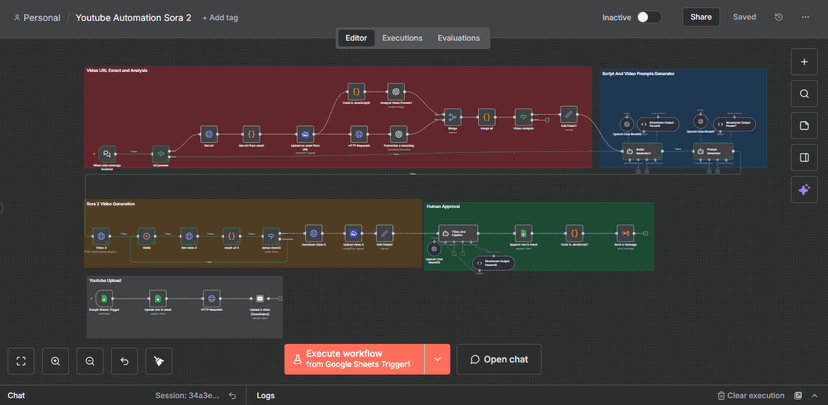Select the 'Upload video' Cloudinary node
The height and width of the screenshot is (405, 828).
tap(353, 233)
